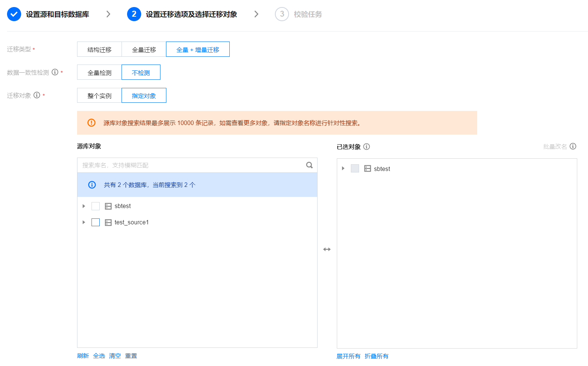Image resolution: width=588 pixels, height=366 pixels.
Task: Click the search magnifier icon in source objects
Action: [309, 165]
